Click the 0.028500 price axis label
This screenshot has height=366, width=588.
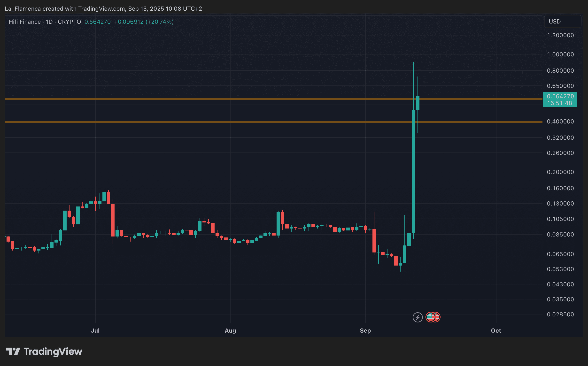pos(560,314)
